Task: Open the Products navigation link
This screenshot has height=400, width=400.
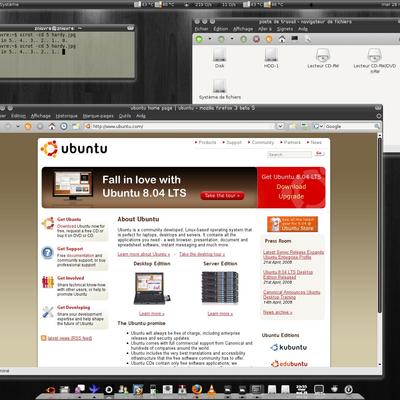Action: [207, 142]
